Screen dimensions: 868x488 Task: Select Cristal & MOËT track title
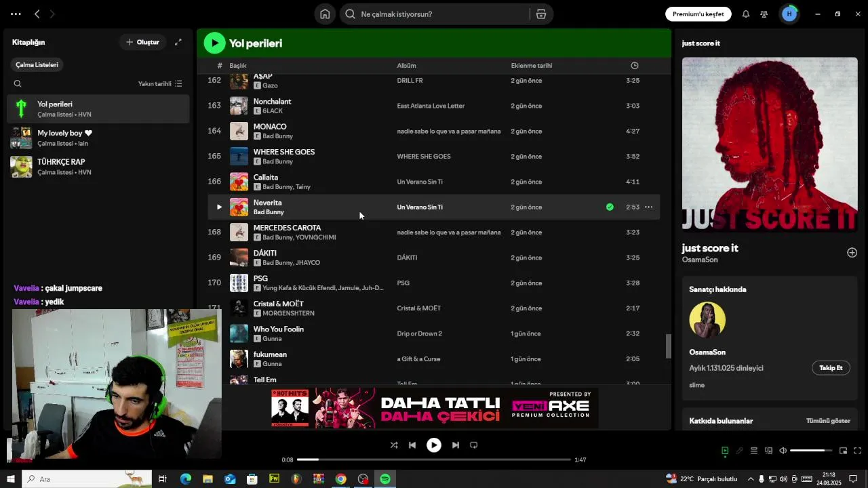[x=279, y=304]
